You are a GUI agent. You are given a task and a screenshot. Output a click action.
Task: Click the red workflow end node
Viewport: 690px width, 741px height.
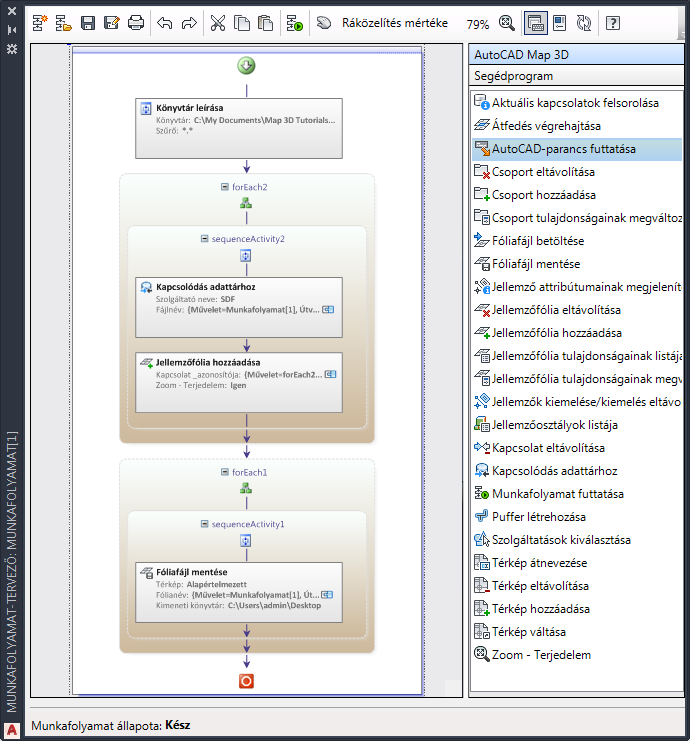click(x=246, y=681)
